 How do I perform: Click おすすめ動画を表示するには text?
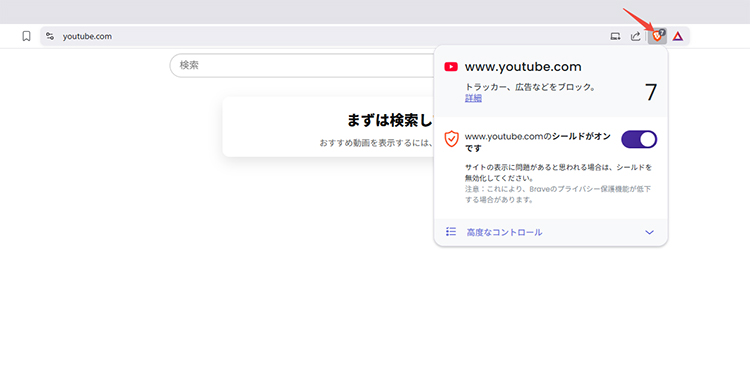[376, 143]
